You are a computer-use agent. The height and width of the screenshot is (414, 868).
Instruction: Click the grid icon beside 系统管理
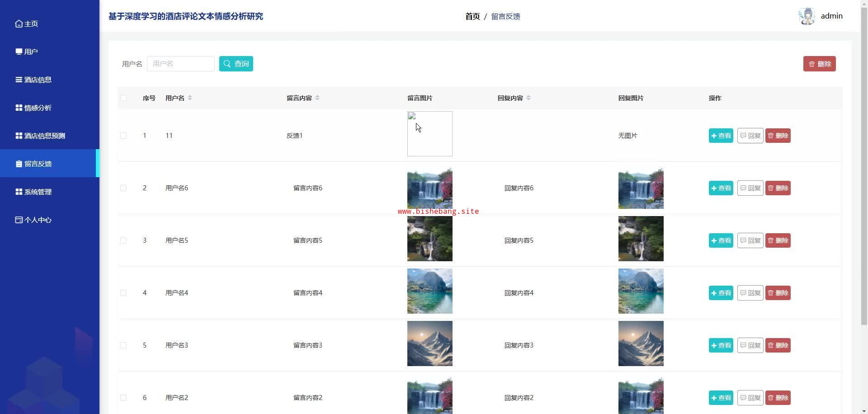pyautogui.click(x=19, y=192)
